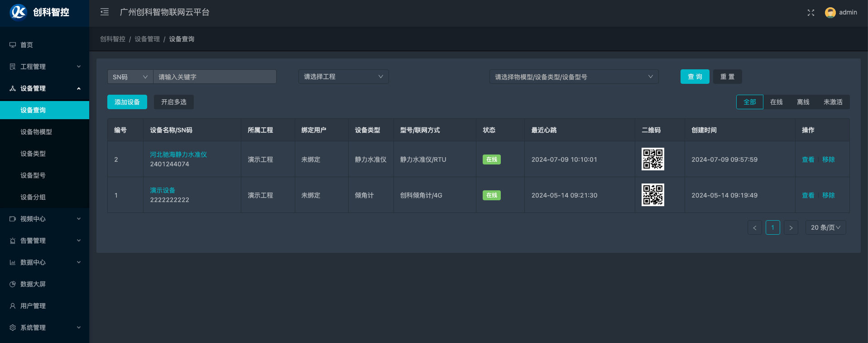Click the 数据中心 chart icon

point(13,262)
